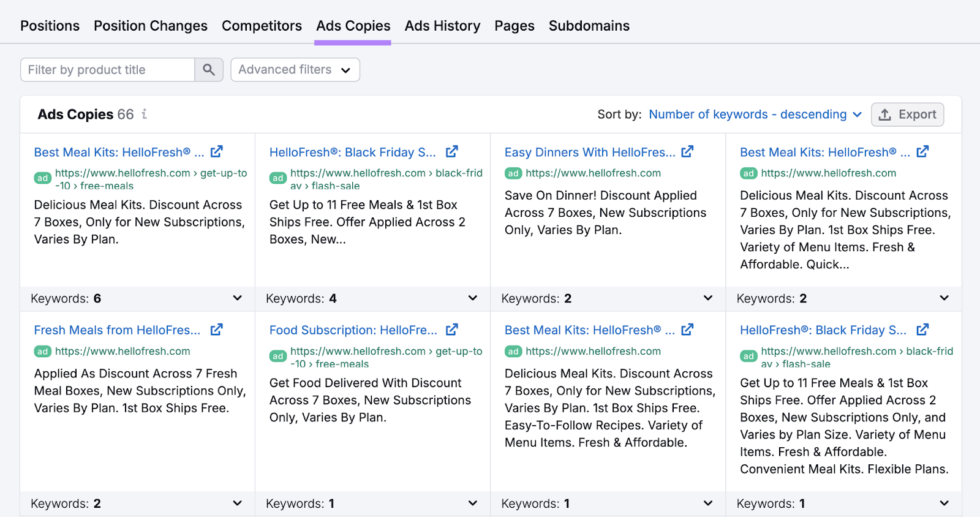Open the Positions tab
This screenshot has height=517, width=980.
(50, 26)
